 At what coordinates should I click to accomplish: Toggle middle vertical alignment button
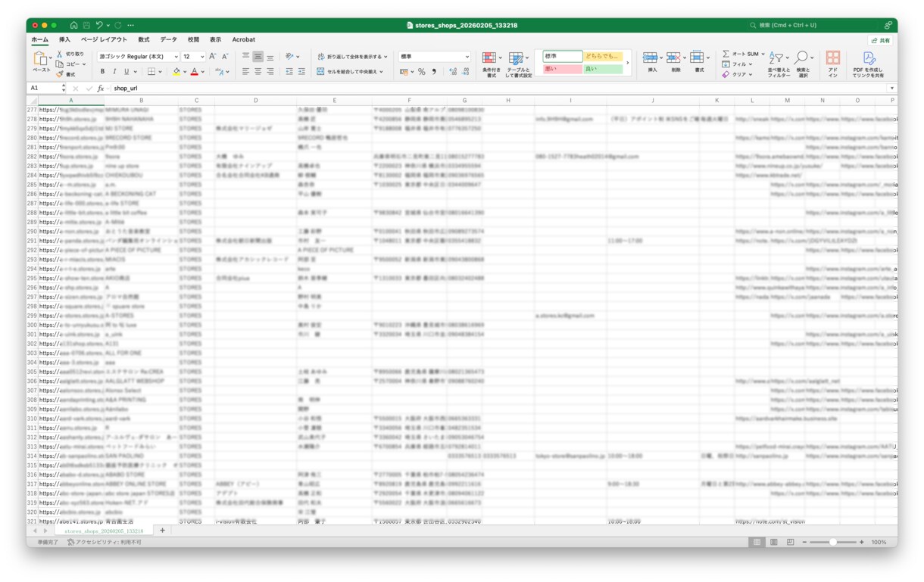258,56
